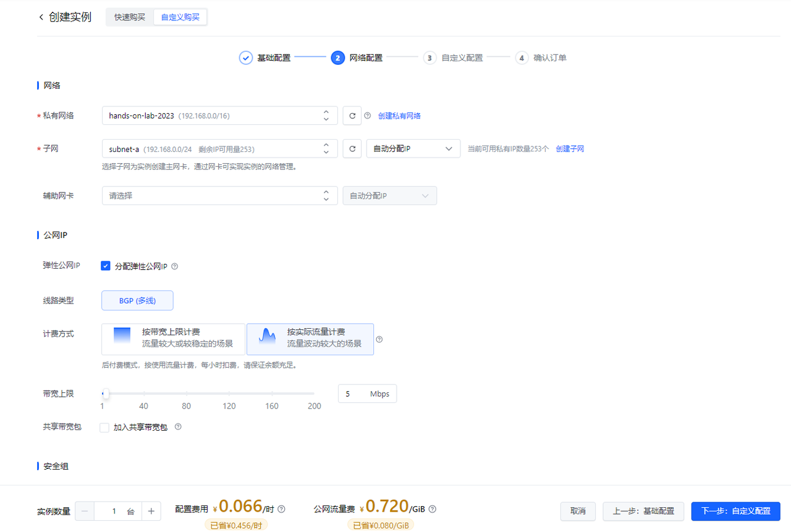Image resolution: width=791 pixels, height=532 pixels.
Task: Enable 加入共享带宽包 checkbox
Action: (x=104, y=428)
